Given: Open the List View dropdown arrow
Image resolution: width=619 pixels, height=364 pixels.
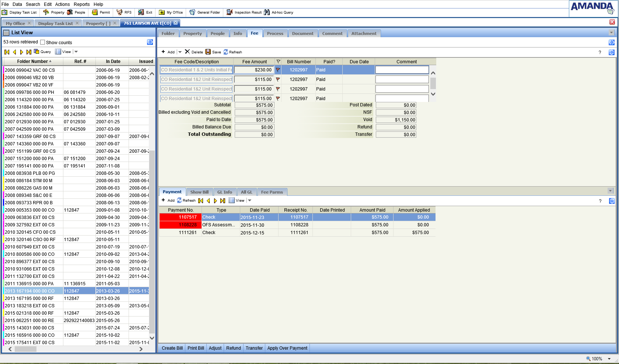Looking at the screenshot, I should (76, 52).
